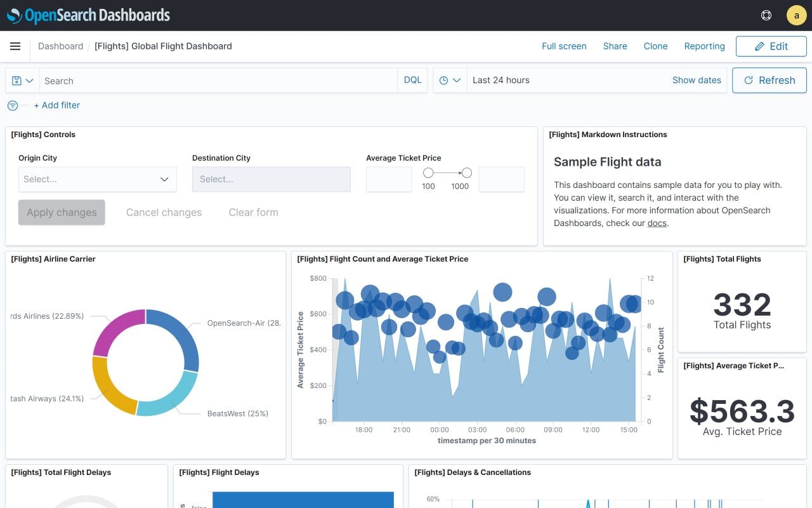Open the Origin City select dropdown
Image resolution: width=812 pixels, height=508 pixels.
coord(97,179)
